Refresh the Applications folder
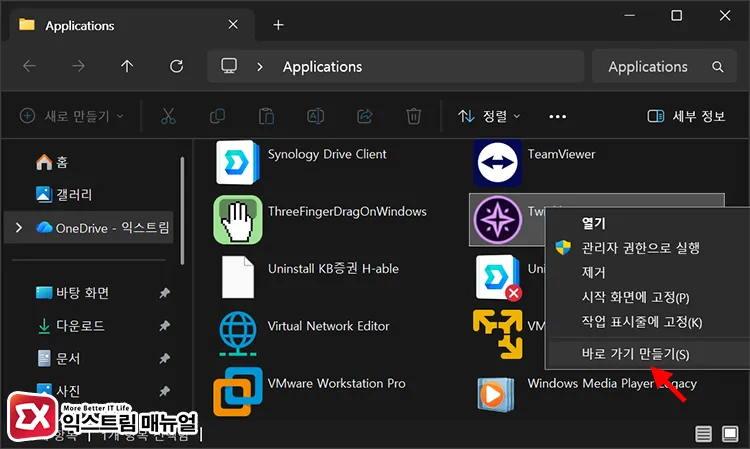This screenshot has height=449, width=750. tap(176, 66)
